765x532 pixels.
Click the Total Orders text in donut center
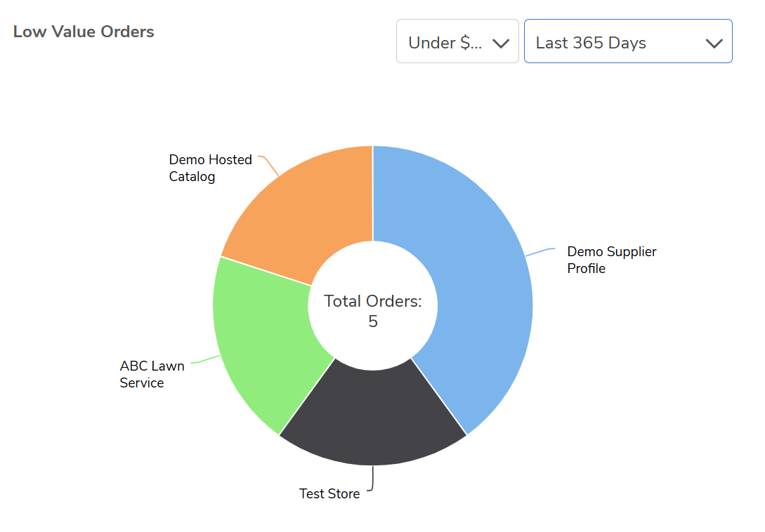coord(372,302)
